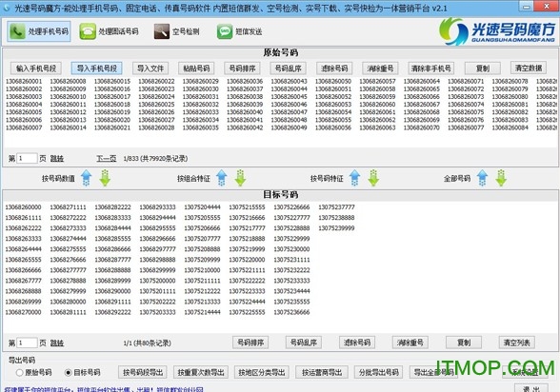Switch to the 处理固话号码 landline tab

(109, 31)
